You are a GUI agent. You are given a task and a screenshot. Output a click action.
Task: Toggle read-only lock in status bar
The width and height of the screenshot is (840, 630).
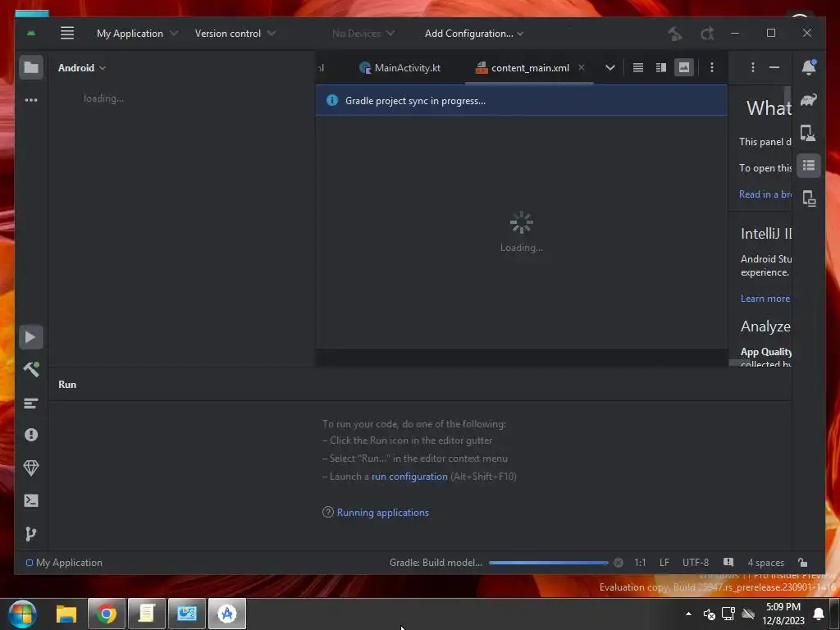802,563
